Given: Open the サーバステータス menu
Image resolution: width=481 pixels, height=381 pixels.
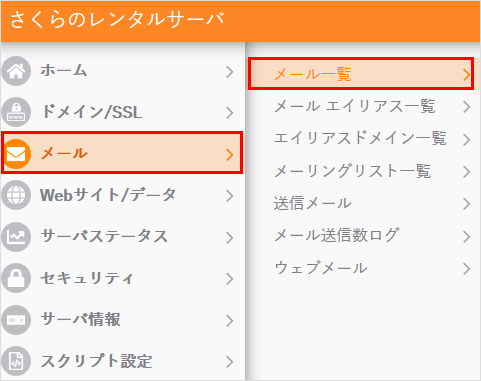Looking at the screenshot, I should (x=122, y=237).
